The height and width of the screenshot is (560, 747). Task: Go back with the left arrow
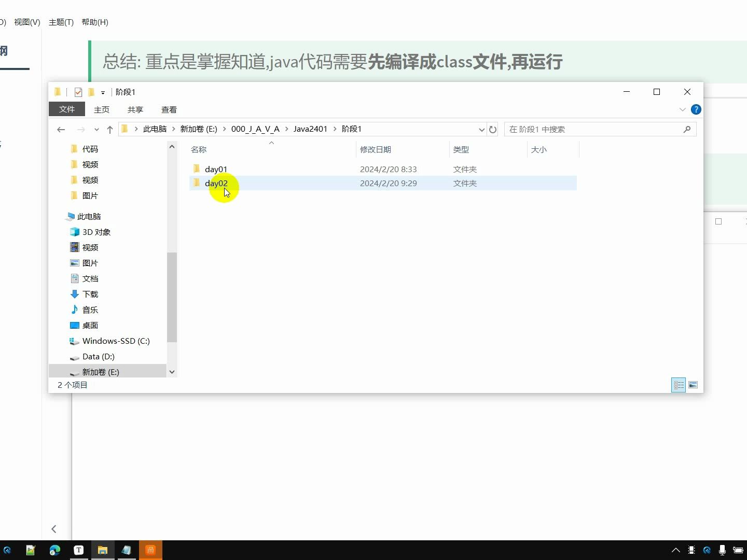[61, 130]
